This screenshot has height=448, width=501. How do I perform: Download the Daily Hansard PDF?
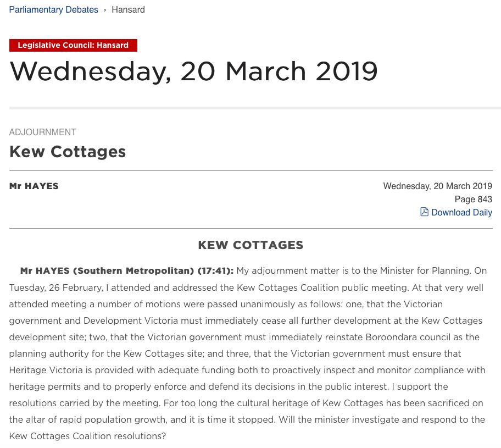coord(461,212)
